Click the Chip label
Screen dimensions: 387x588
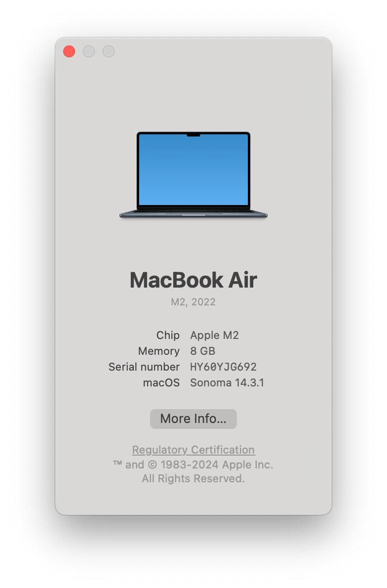click(x=168, y=335)
